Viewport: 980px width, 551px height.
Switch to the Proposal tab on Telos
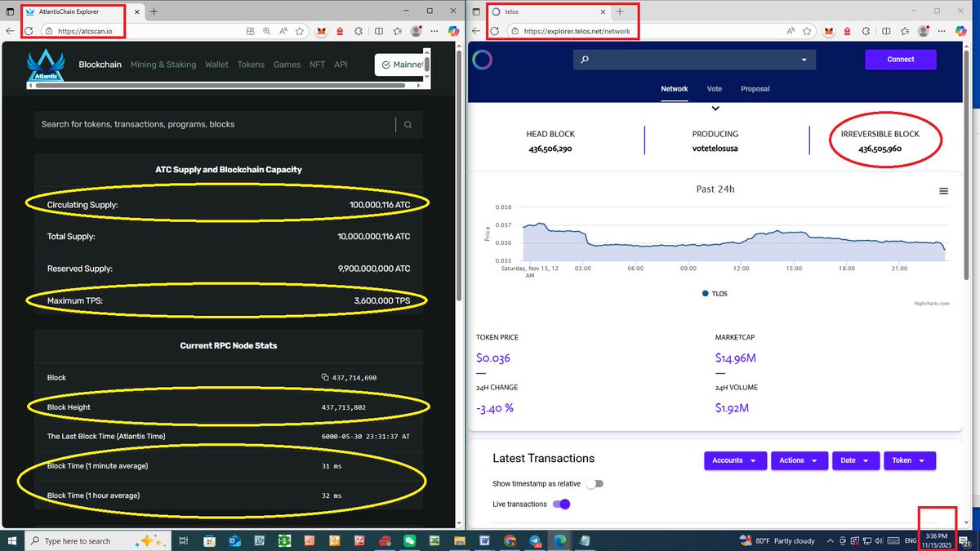pos(755,88)
